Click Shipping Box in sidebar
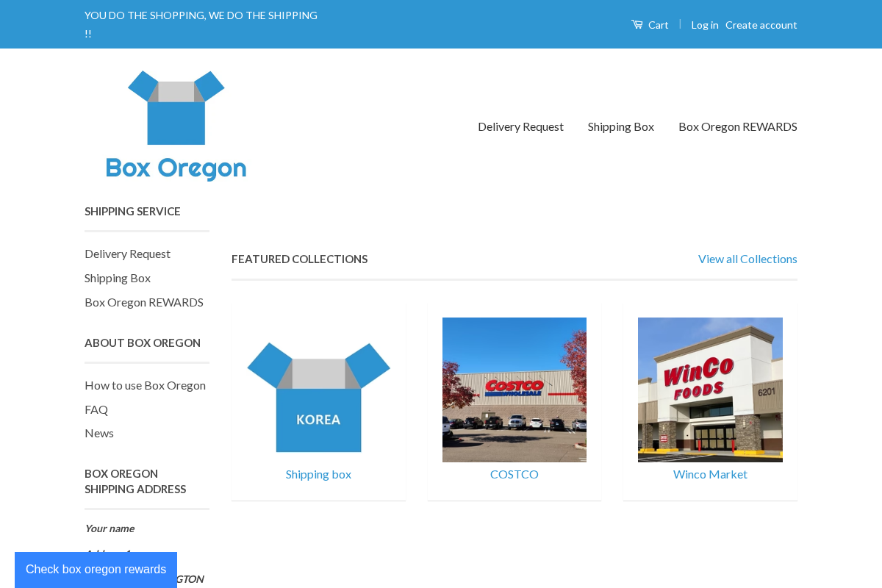Viewport: 882px width, 588px height. tap(118, 278)
